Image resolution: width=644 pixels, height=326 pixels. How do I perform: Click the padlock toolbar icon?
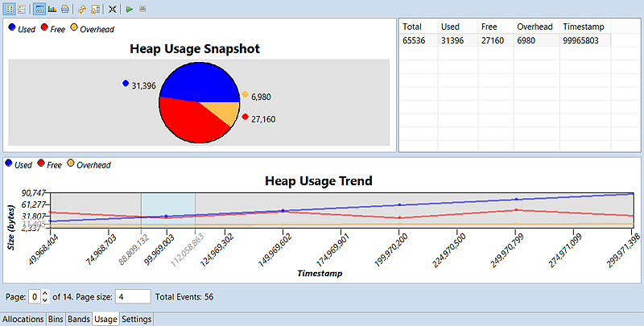[x=95, y=9]
